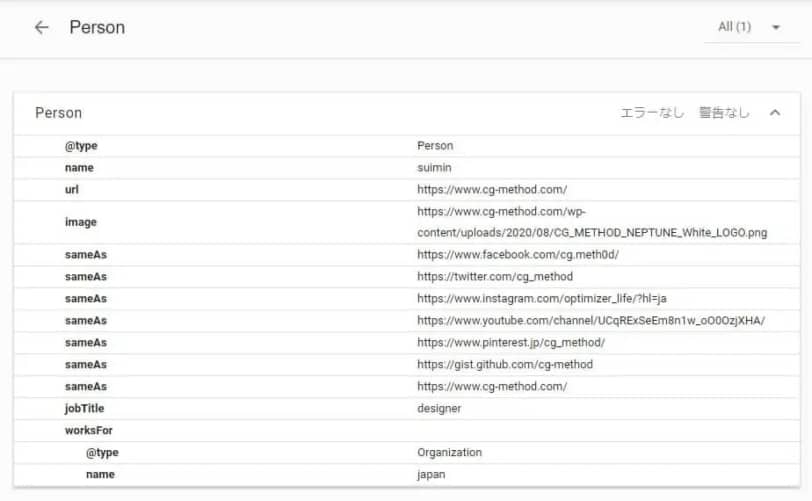812x501 pixels.
Task: Click the worksFor property row
Action: (x=407, y=431)
